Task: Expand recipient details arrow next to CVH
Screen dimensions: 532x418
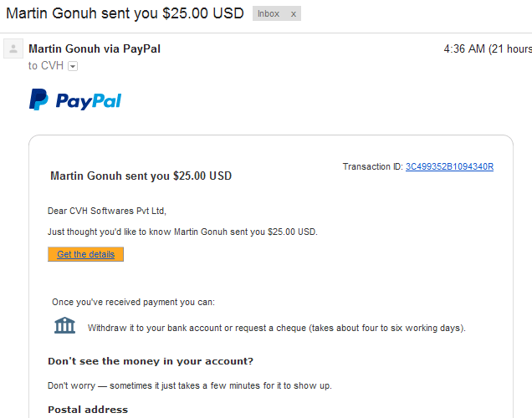Action: click(x=73, y=66)
